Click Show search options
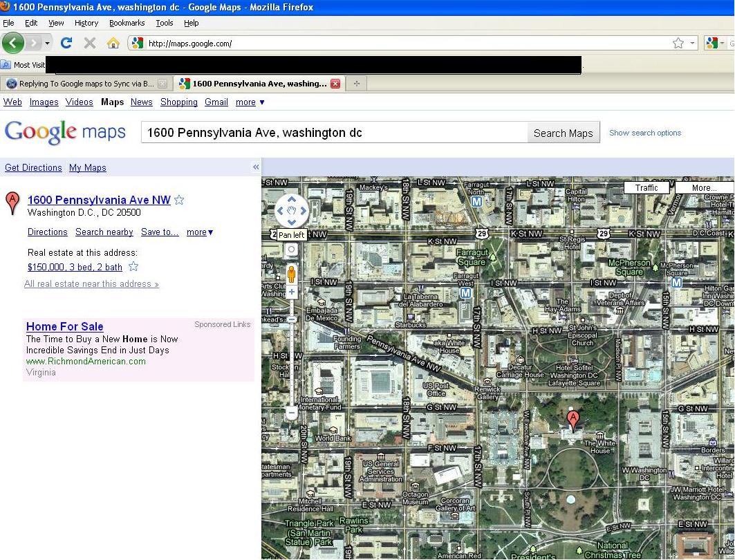This screenshot has width=735, height=560. pyautogui.click(x=645, y=133)
